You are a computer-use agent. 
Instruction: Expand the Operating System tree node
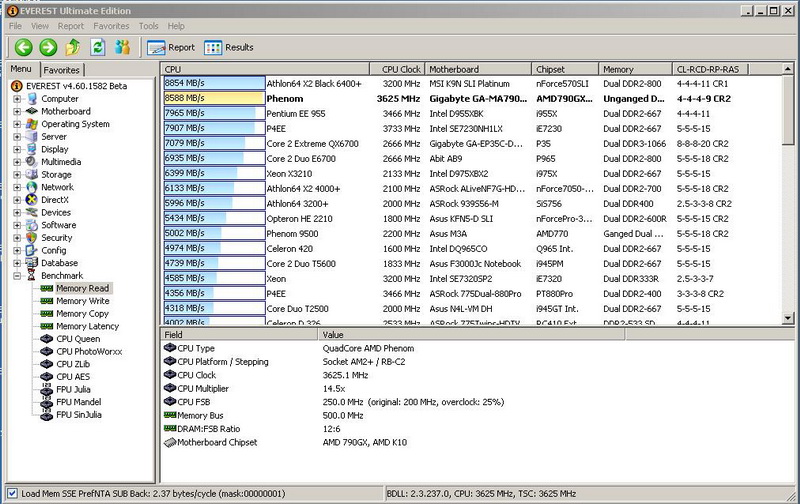pos(17,124)
